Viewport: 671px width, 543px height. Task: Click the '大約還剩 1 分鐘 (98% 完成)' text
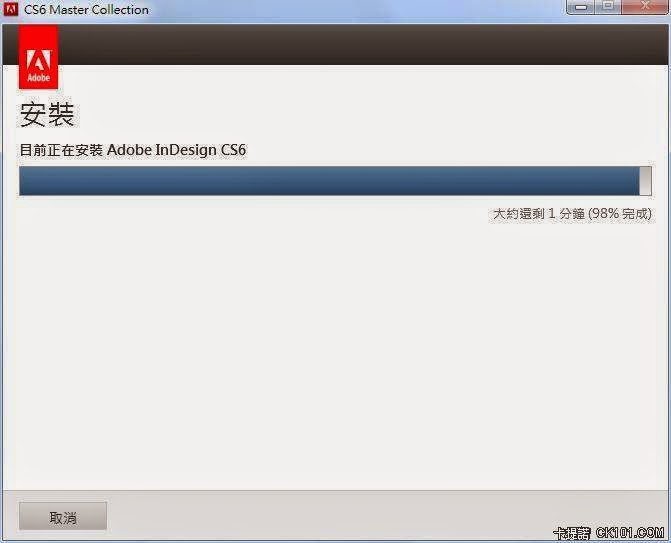[x=572, y=214]
